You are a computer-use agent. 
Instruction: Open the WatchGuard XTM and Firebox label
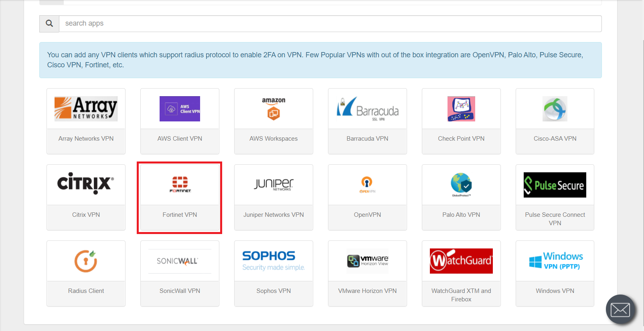(461, 295)
